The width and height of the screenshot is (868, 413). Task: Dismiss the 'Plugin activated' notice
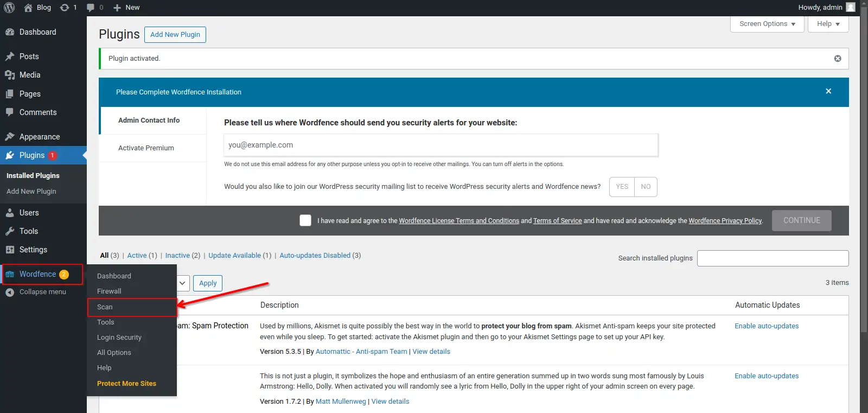click(x=837, y=59)
